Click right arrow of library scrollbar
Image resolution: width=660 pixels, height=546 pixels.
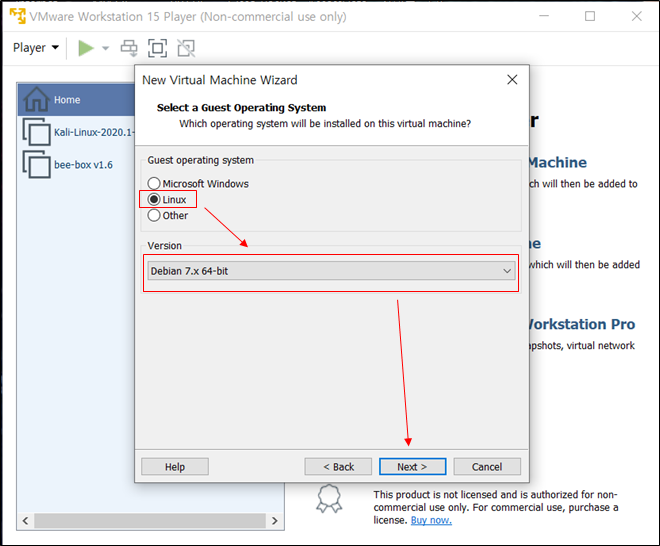[x=275, y=521]
